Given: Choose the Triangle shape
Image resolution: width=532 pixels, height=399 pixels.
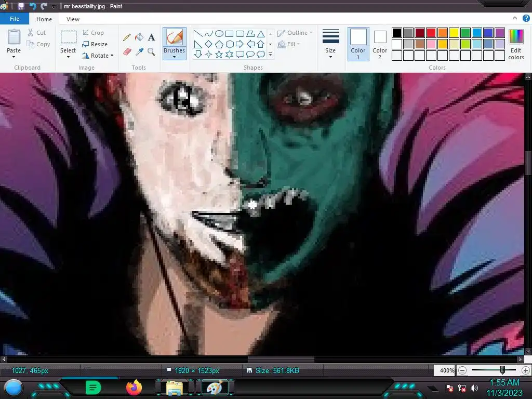Looking at the screenshot, I should [261, 34].
